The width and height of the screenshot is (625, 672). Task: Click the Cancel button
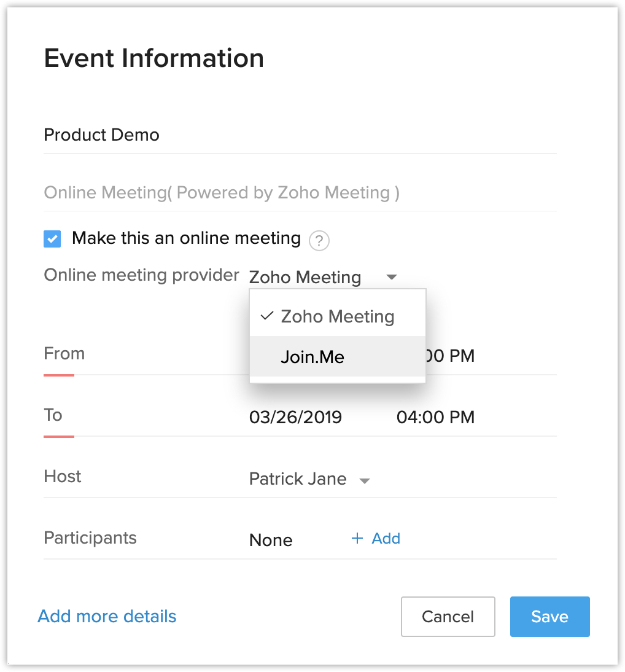(448, 616)
